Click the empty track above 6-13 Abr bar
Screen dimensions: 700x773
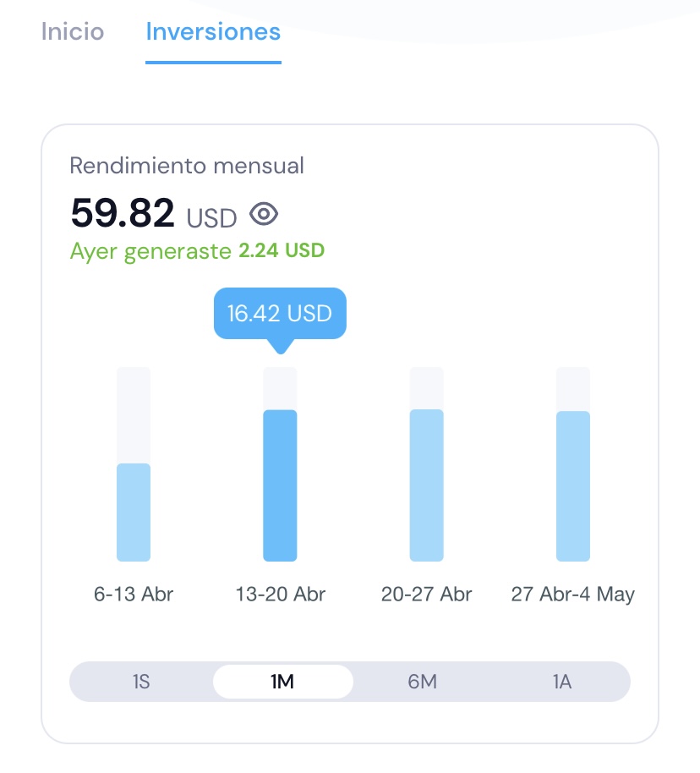point(134,415)
